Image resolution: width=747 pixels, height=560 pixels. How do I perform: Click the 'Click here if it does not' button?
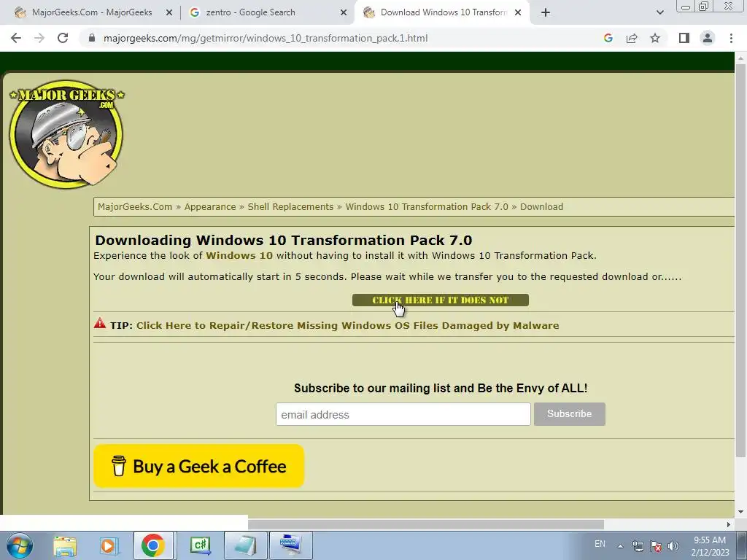[x=440, y=300]
